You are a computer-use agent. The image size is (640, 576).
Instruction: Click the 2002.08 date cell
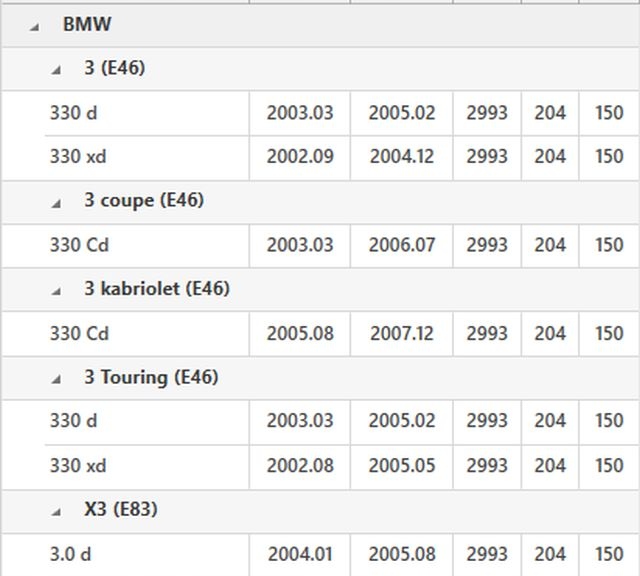click(x=300, y=466)
